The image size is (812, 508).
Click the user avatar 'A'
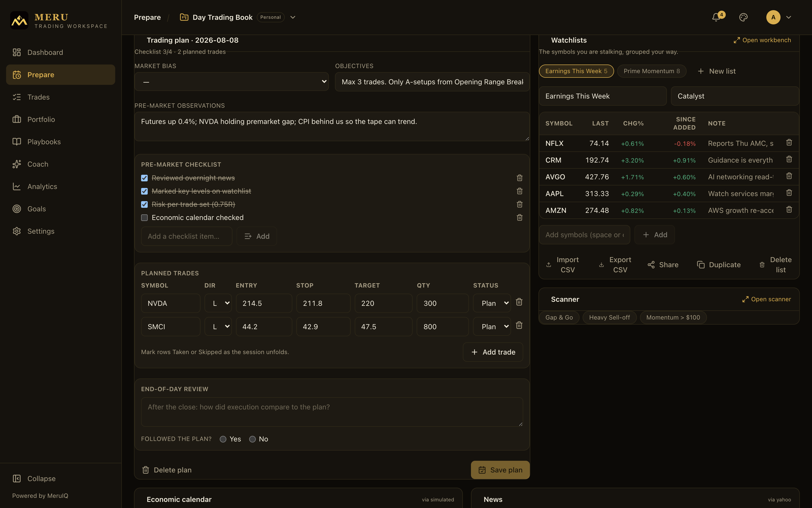point(773,17)
